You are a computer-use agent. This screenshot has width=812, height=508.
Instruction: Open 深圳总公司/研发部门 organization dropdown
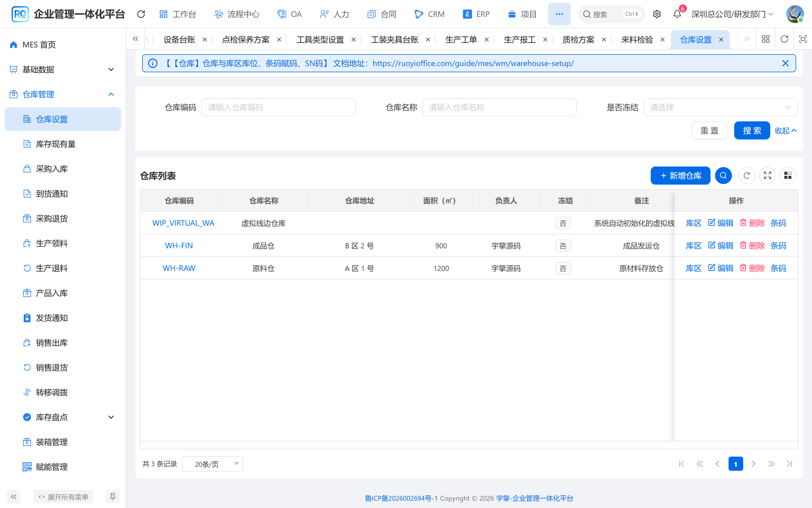tap(732, 14)
